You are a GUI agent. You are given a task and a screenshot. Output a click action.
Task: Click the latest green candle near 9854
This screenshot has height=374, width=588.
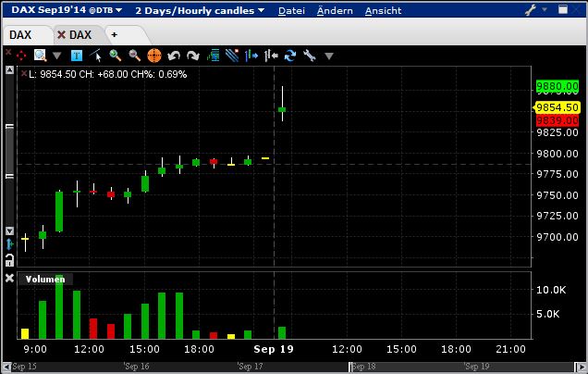click(282, 109)
